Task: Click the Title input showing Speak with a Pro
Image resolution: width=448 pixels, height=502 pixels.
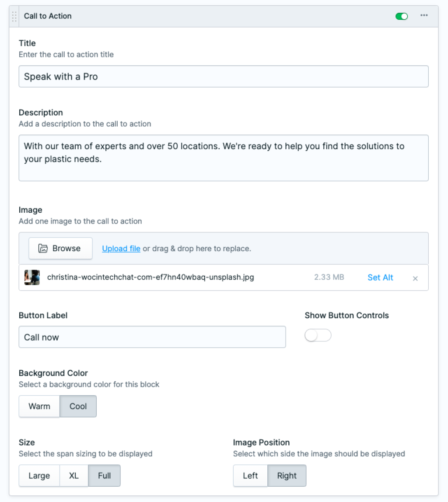Action: [x=224, y=76]
